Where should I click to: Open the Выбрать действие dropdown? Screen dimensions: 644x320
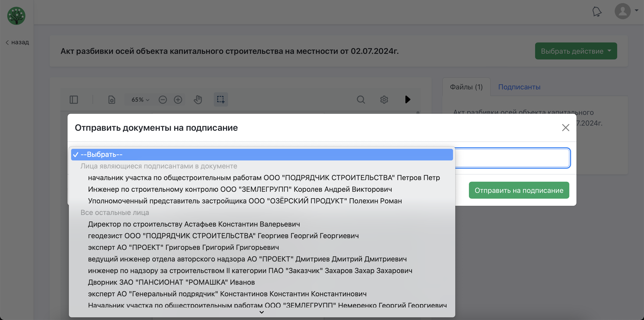pos(576,51)
